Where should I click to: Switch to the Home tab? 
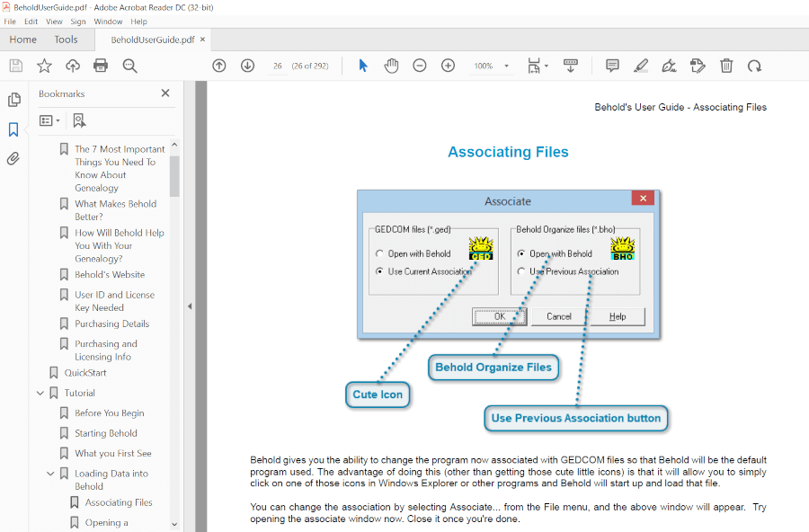coord(22,40)
